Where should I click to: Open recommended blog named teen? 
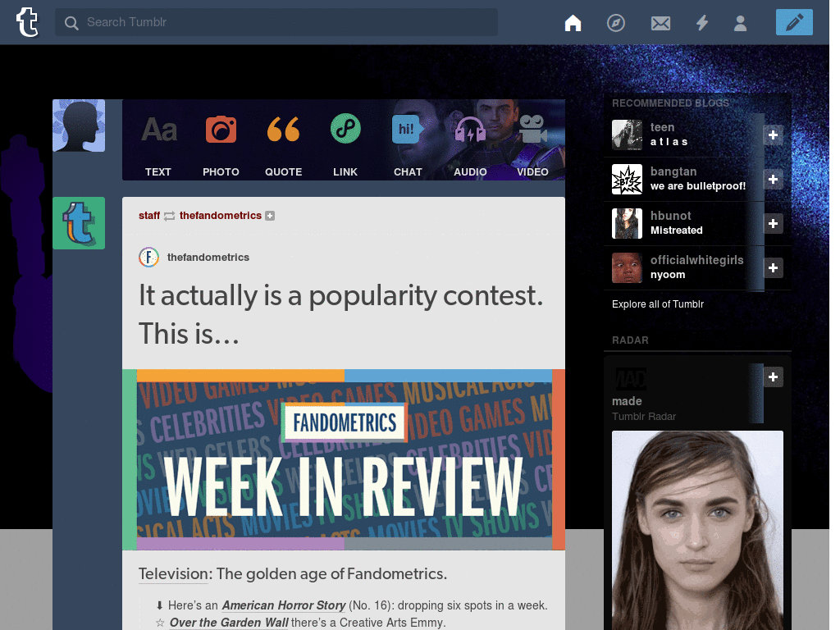coord(662,127)
